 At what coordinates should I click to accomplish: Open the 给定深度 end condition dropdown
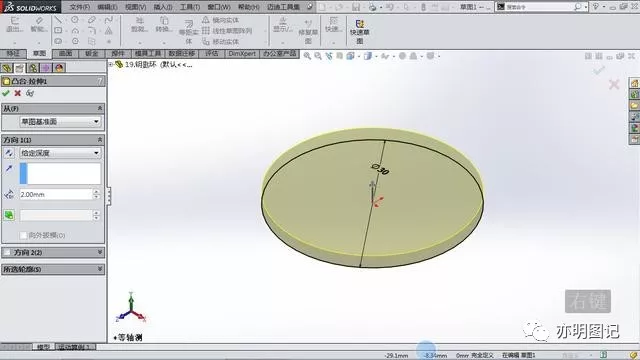pyautogui.click(x=60, y=153)
